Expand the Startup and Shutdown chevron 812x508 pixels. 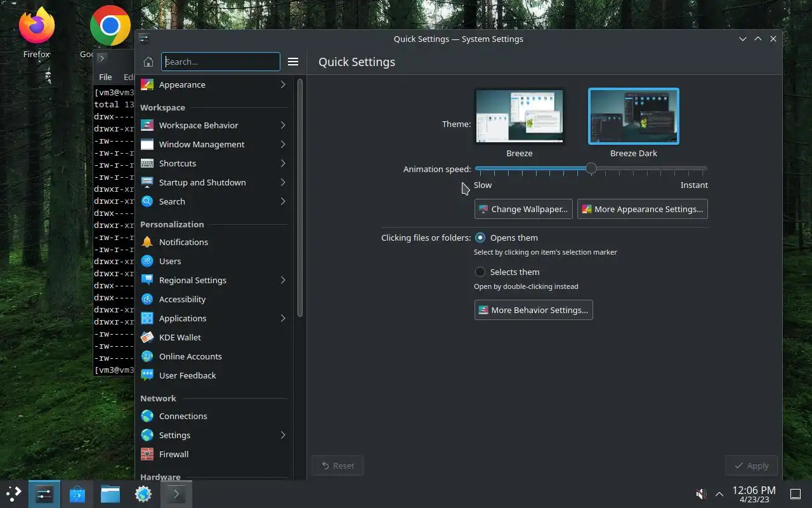click(283, 182)
